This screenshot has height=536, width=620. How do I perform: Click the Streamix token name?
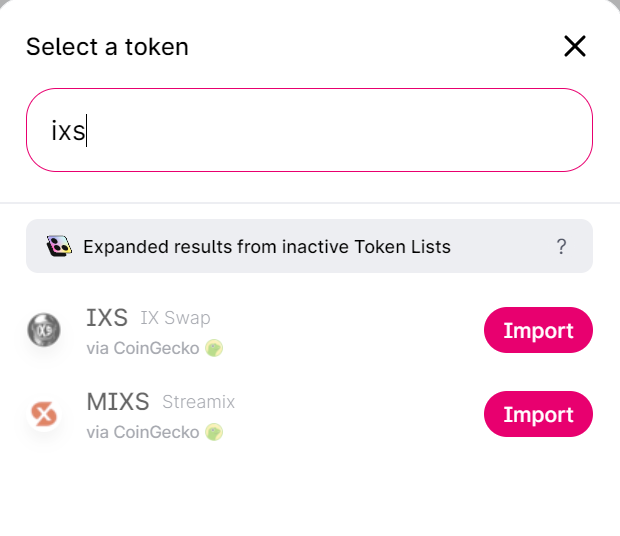[198, 402]
